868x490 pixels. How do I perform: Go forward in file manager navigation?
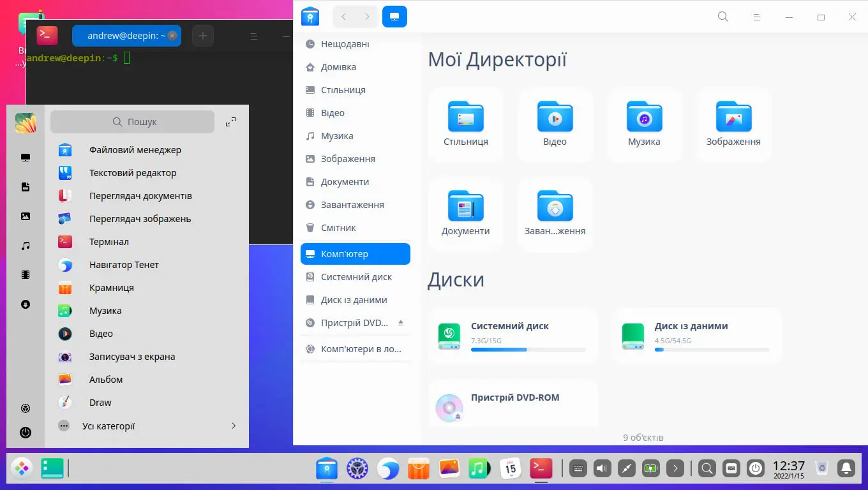coord(367,17)
